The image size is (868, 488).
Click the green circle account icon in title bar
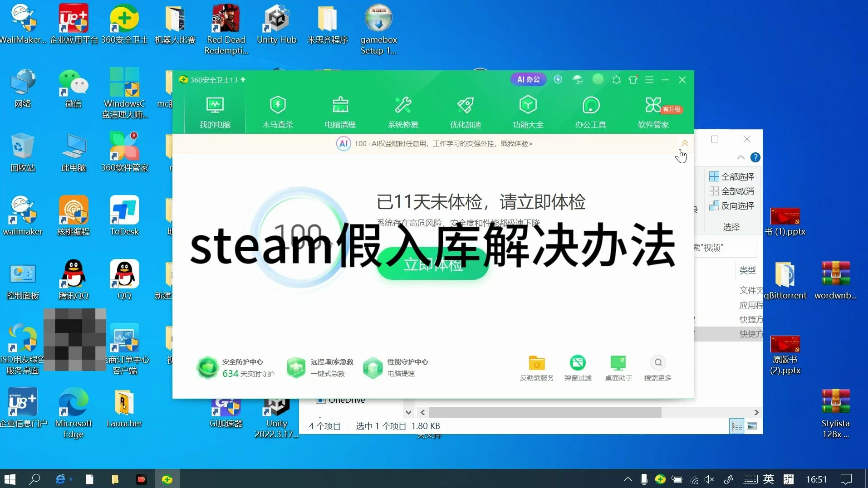pos(598,79)
